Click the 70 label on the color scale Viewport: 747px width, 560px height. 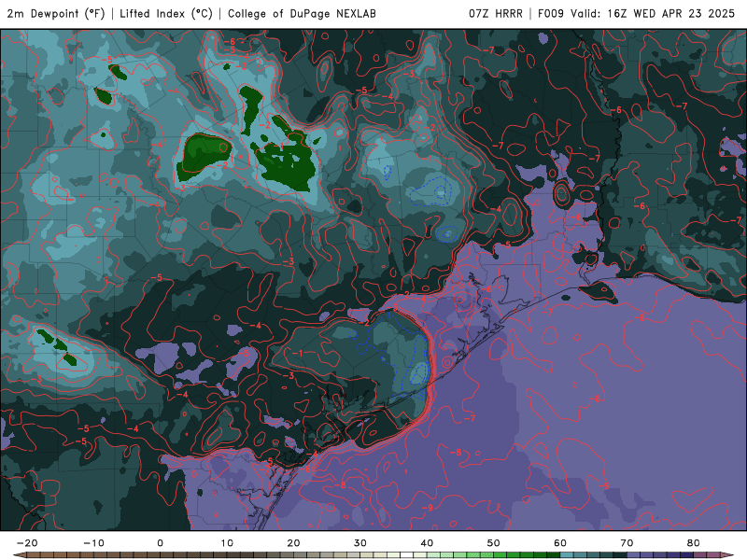click(x=627, y=543)
